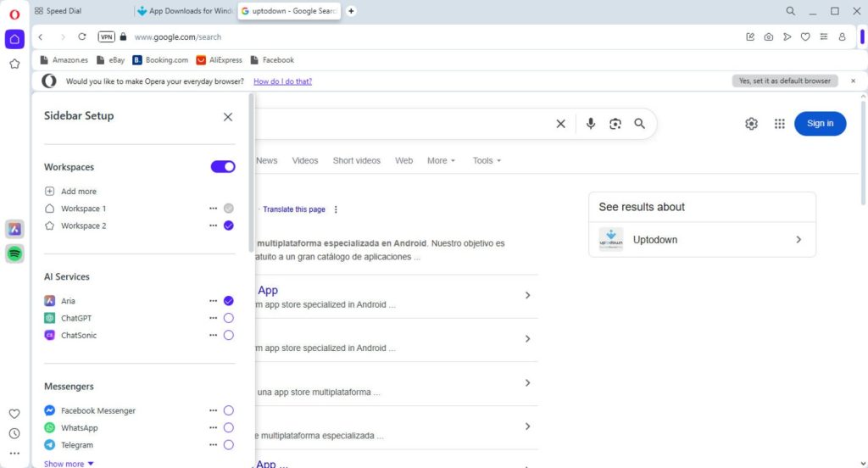The image size is (868, 468).
Task: Go back to previous page
Action: [x=41, y=37]
